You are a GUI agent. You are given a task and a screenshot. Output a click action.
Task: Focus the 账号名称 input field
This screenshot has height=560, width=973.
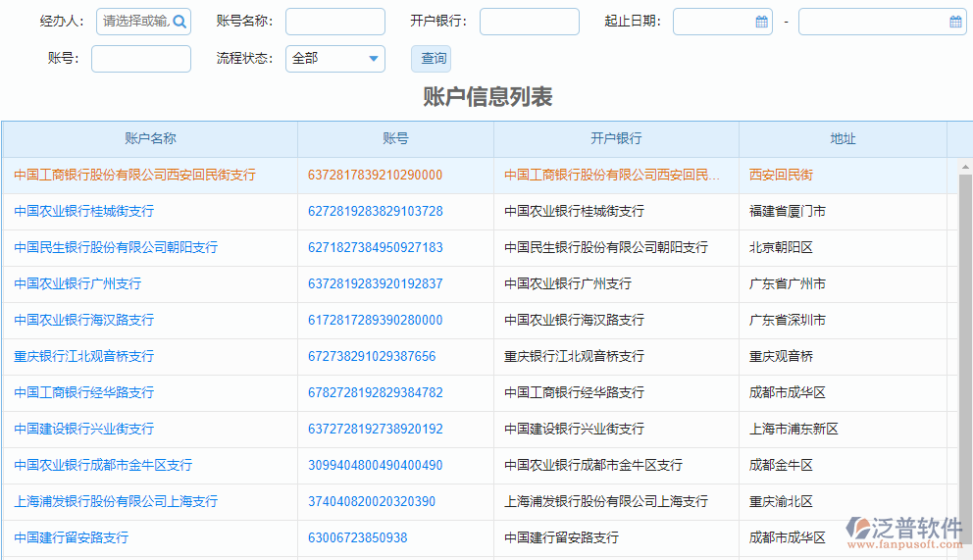[x=335, y=22]
